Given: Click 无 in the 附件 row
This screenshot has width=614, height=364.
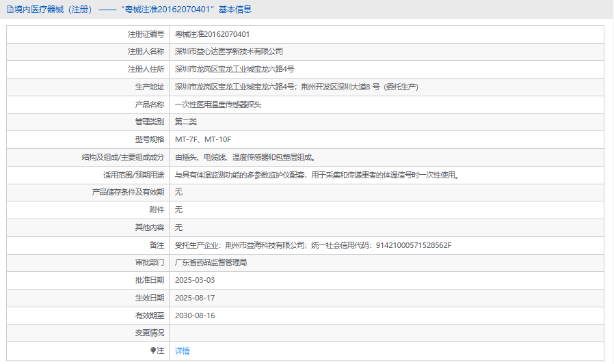Looking at the screenshot, I should tap(178, 210).
